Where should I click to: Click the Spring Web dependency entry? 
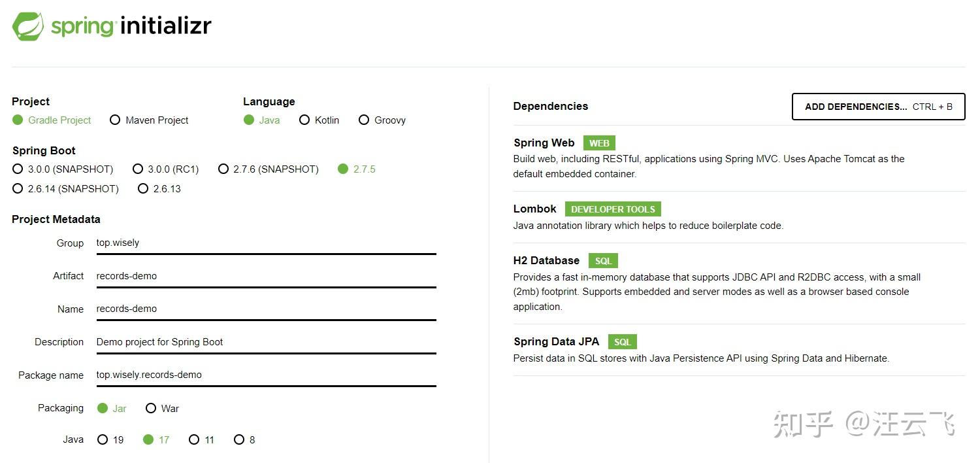tap(544, 143)
